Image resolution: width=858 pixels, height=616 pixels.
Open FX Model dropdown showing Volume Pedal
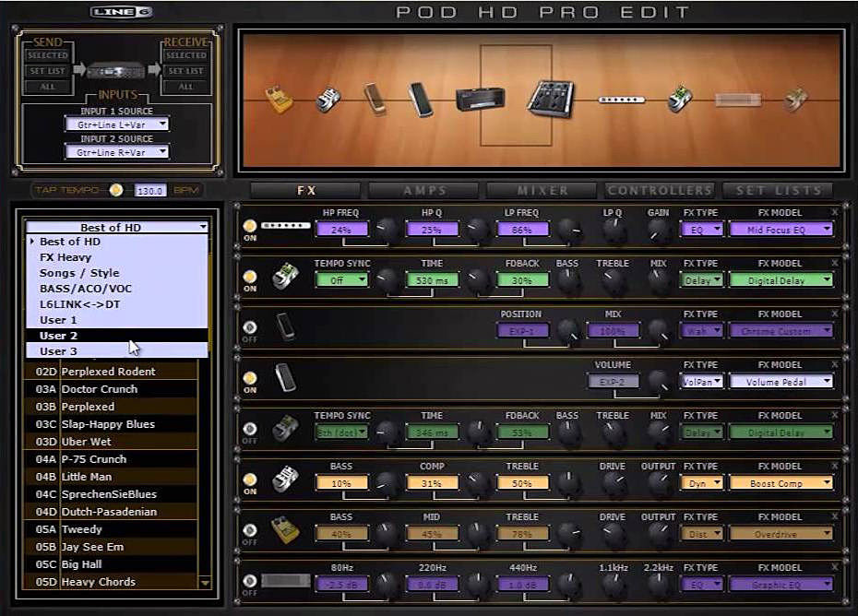click(781, 382)
